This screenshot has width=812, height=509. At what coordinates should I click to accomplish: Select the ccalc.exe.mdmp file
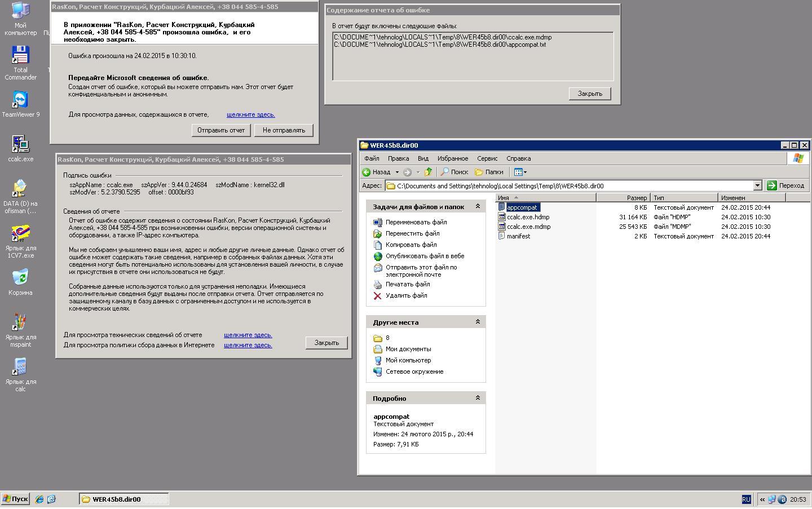(524, 227)
